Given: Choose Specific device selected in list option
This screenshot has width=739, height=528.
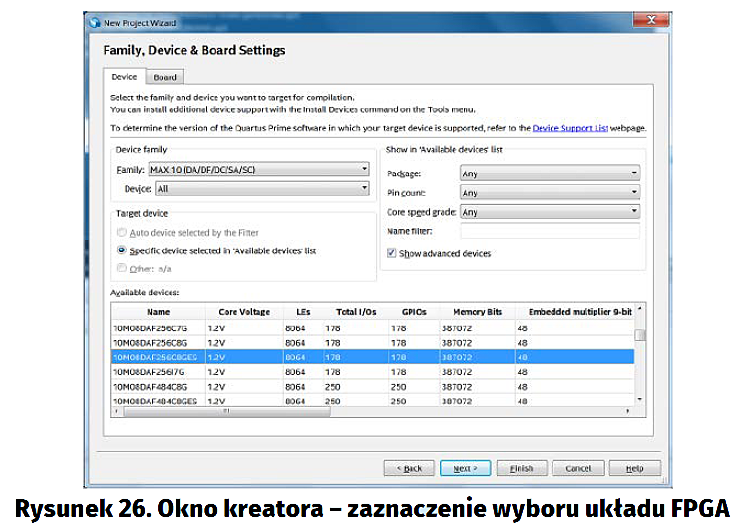Looking at the screenshot, I should (x=122, y=250).
